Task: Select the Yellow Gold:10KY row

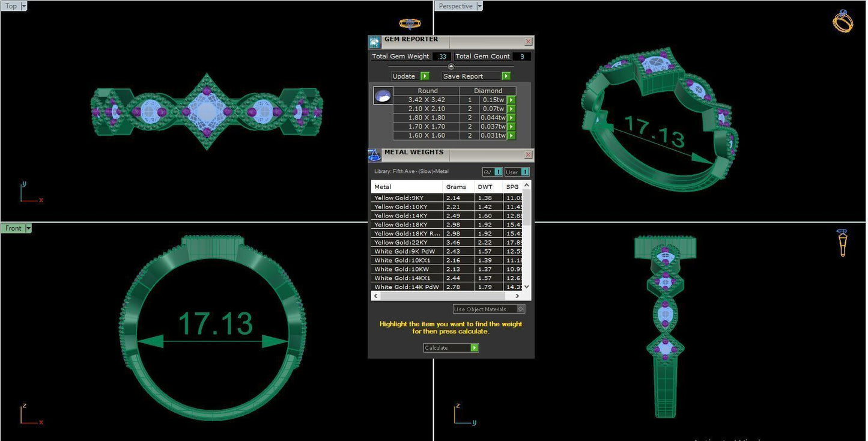Action: [x=447, y=207]
